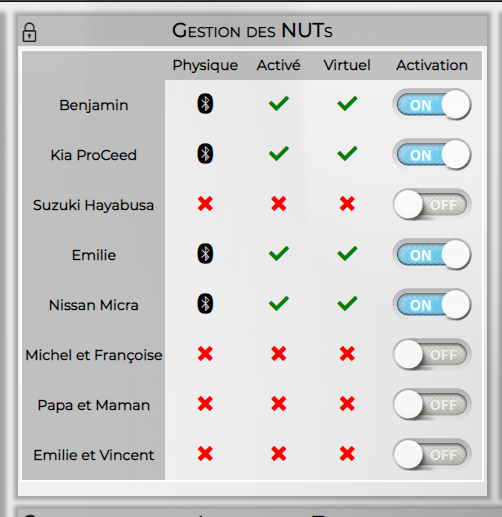The image size is (502, 517).
Task: Switch off Emilie's activation toggle
Action: [x=432, y=255]
